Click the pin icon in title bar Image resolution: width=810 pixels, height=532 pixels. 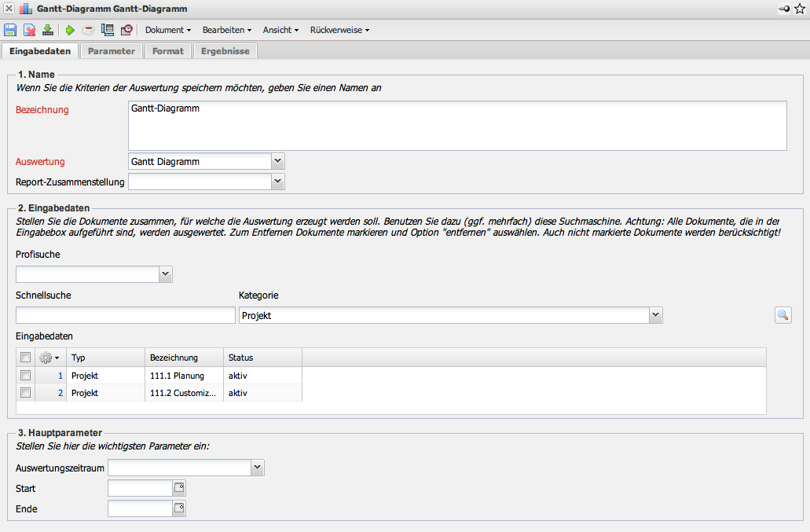(x=783, y=9)
